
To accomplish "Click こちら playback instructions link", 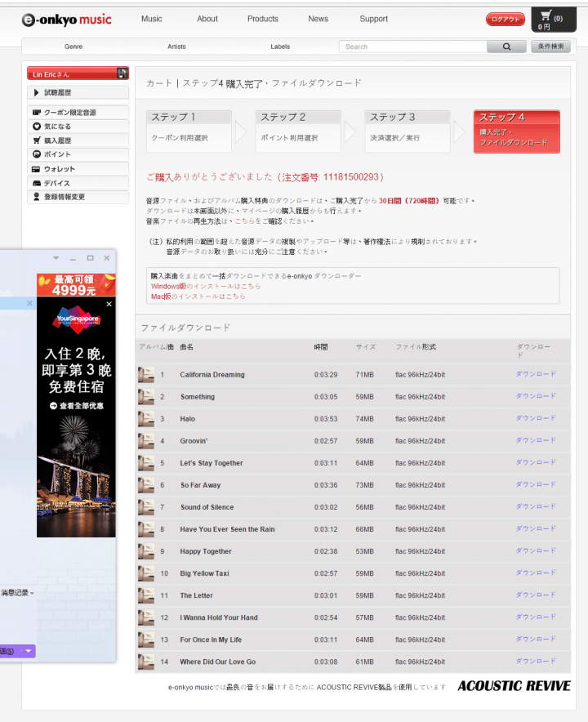I will click(x=244, y=221).
